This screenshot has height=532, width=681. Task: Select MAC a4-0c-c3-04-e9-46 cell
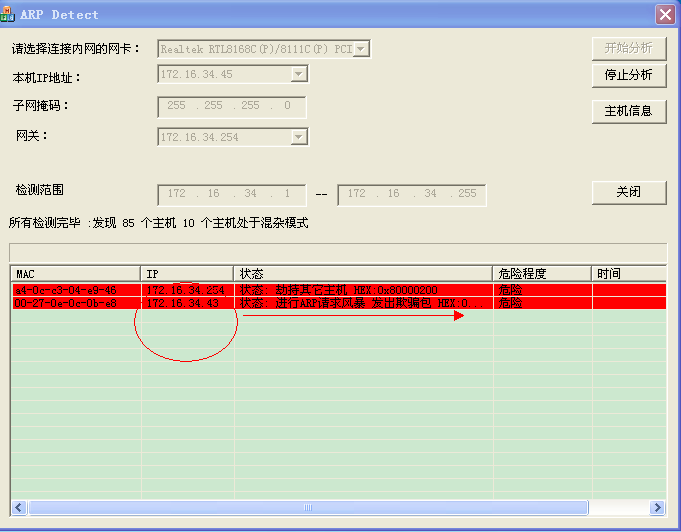(76, 290)
